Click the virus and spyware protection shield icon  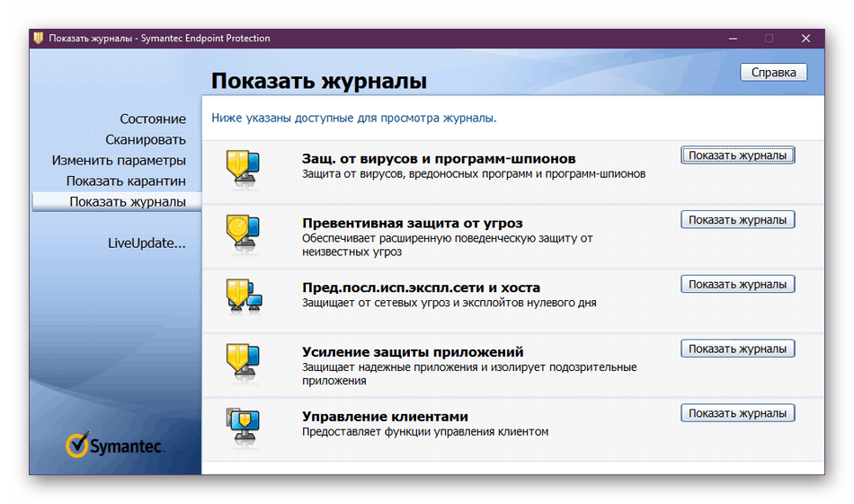[243, 168]
